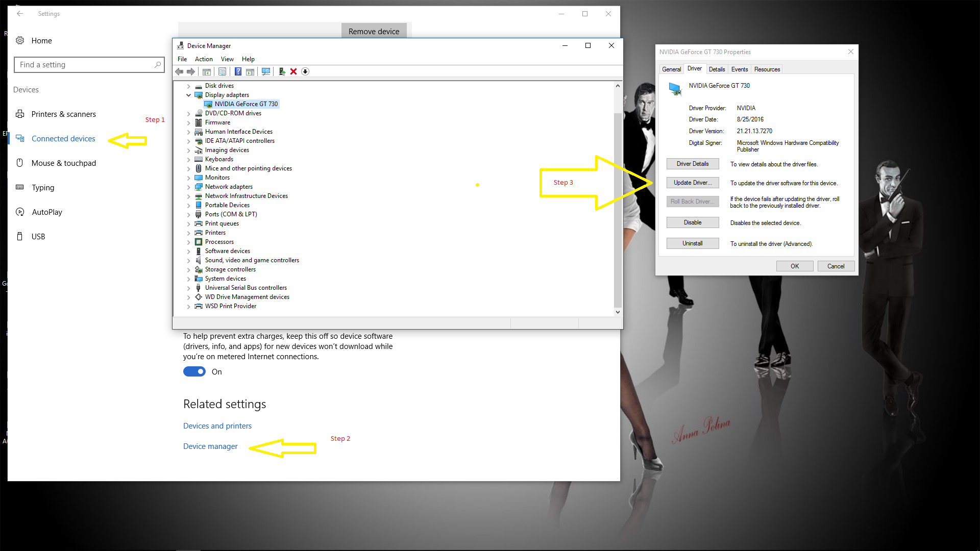
Task: Select NVIDIA GeForce GT 730 in device tree
Action: point(246,104)
